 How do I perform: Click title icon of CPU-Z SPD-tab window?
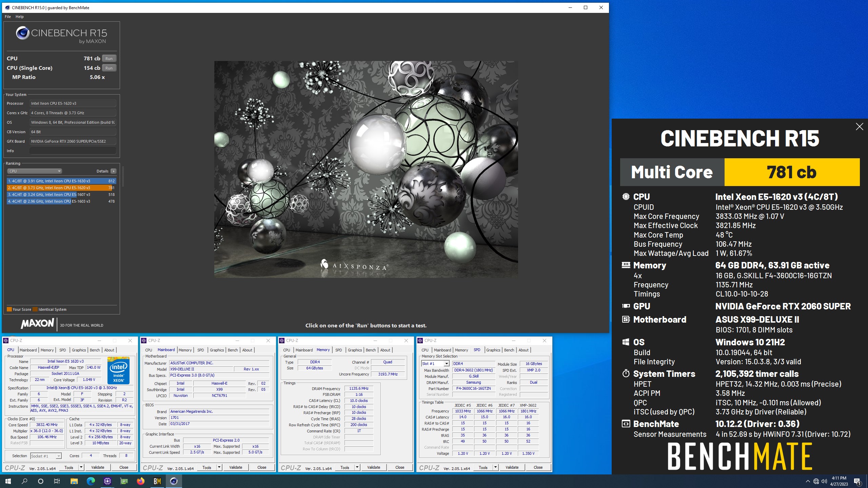420,341
